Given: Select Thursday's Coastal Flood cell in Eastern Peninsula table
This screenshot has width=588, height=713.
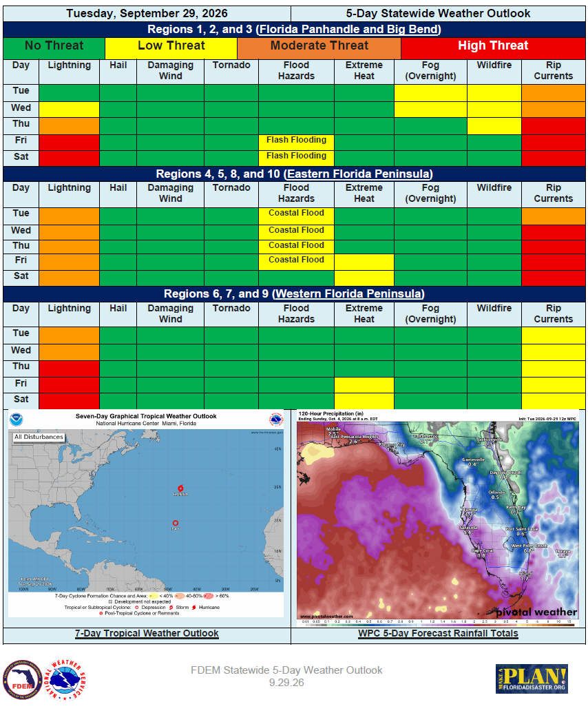Looking at the screenshot, I should pyautogui.click(x=296, y=247).
